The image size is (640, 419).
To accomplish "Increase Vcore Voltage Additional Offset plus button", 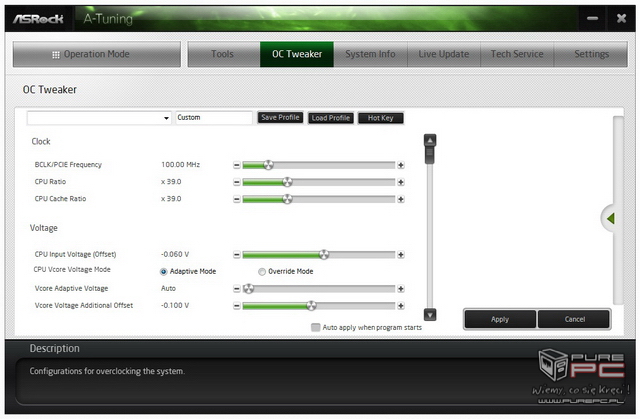I will 401,306.
